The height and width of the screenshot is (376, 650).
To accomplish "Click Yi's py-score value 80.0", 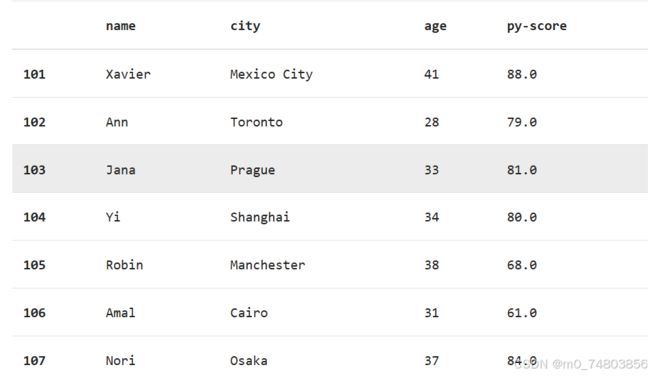I will pos(522,217).
